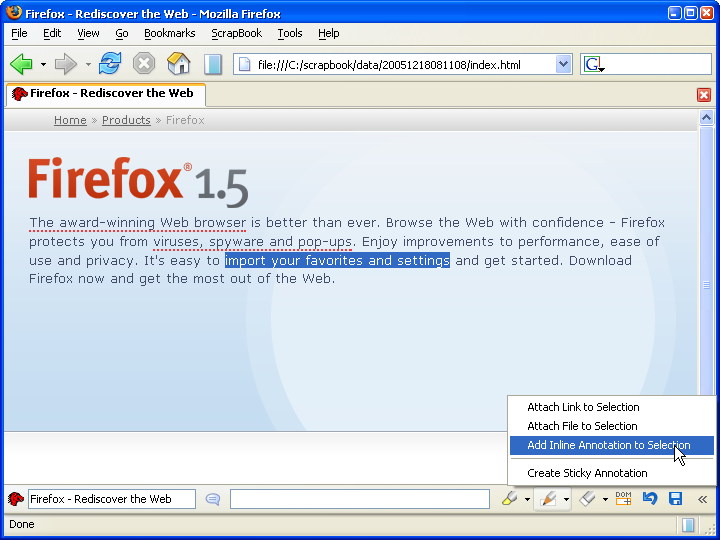Screen dimensions: 720x540
Task: Click the status bar ScrapBook panel icon
Action: coord(687,524)
